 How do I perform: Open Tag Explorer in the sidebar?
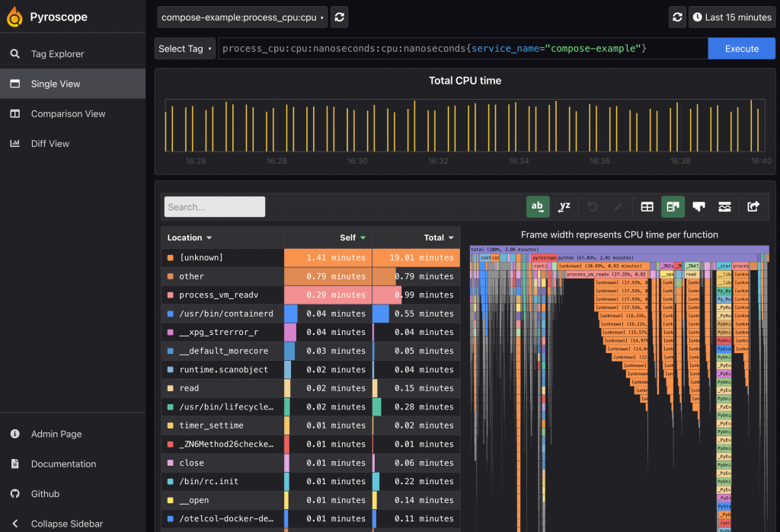point(72,54)
